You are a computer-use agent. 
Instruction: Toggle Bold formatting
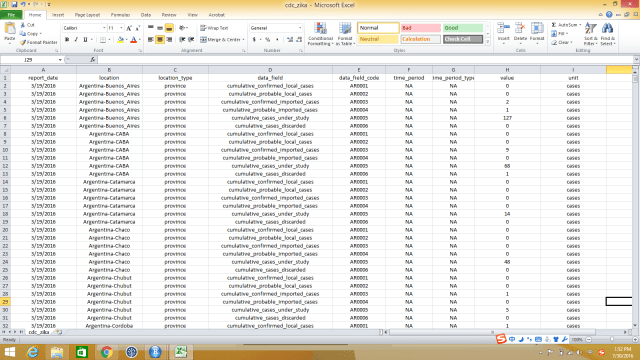(x=67, y=40)
